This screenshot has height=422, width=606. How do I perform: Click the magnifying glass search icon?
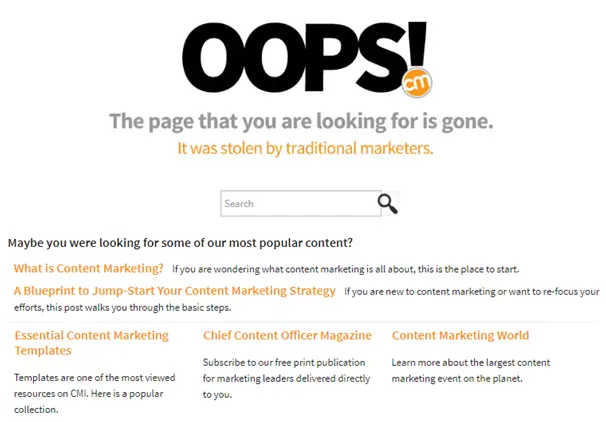point(388,204)
